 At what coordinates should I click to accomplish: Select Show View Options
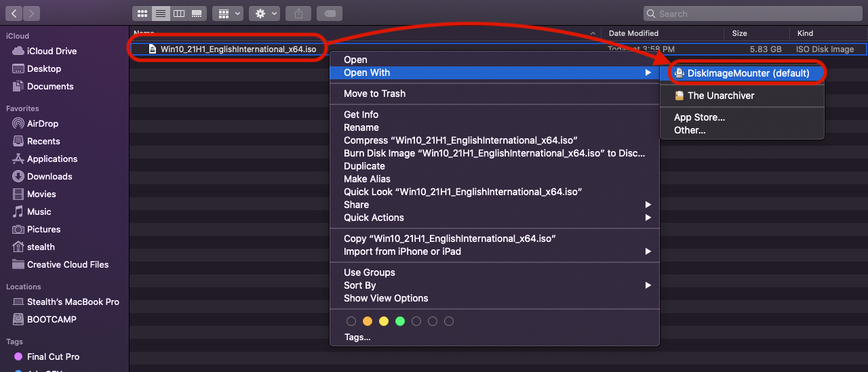[494, 298]
